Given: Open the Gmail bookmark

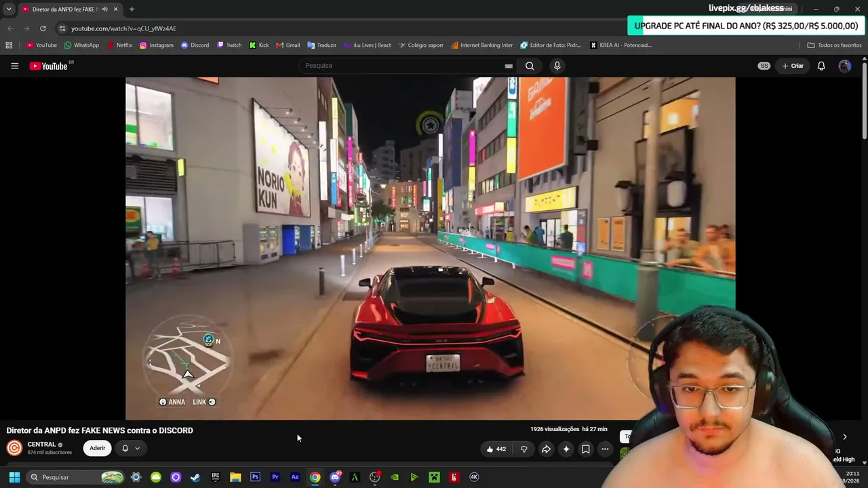Looking at the screenshot, I should pos(288,45).
